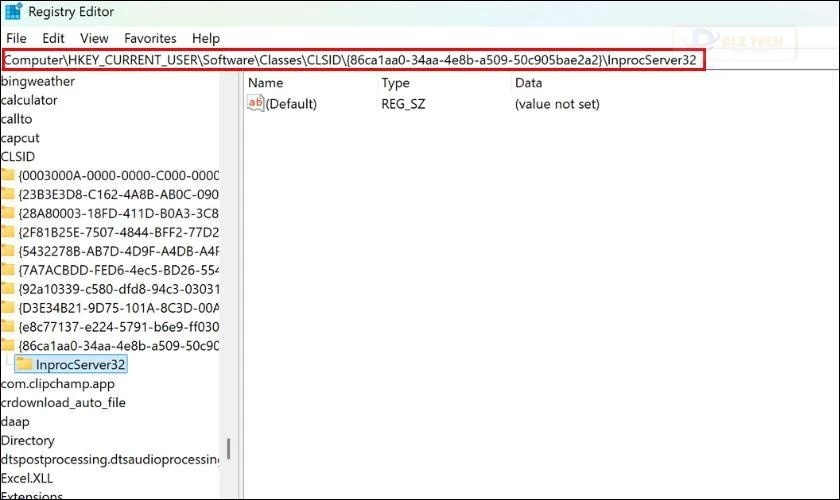Click the tree pane vertical scrollbar thumb
The height and width of the screenshot is (500, 840).
(x=229, y=449)
